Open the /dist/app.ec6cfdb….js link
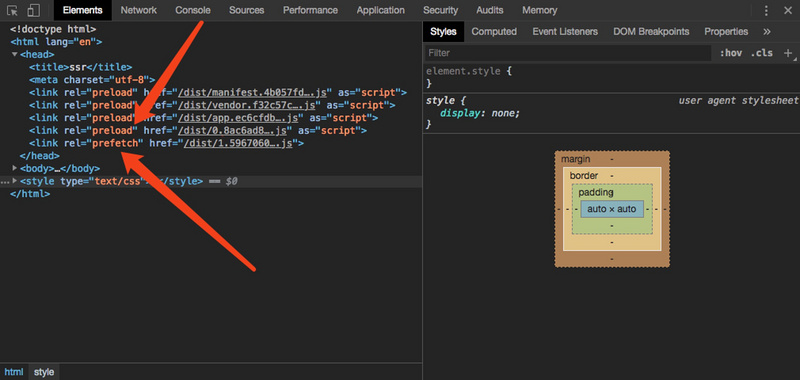800x380 pixels. [237, 118]
